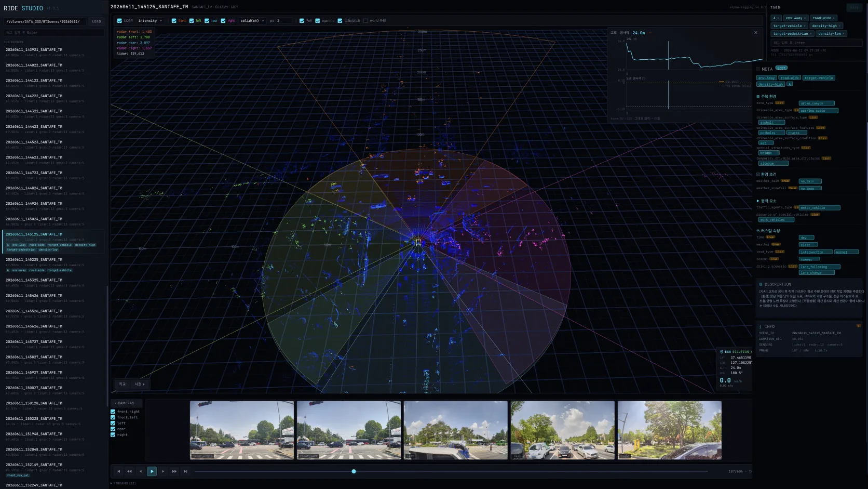Screen dimensions: 868x489
Task: Uncheck the front_left camera checkbox
Action: 113,417
